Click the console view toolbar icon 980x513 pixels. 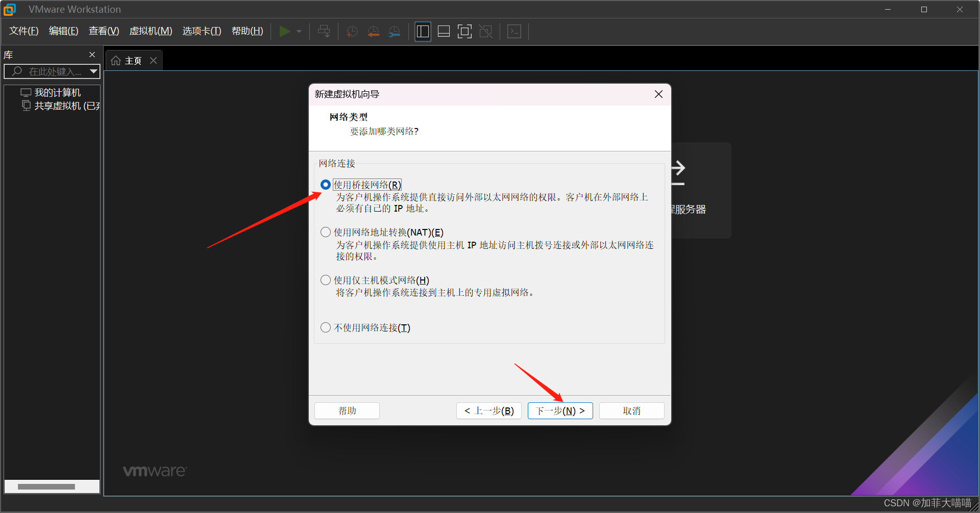click(x=514, y=32)
